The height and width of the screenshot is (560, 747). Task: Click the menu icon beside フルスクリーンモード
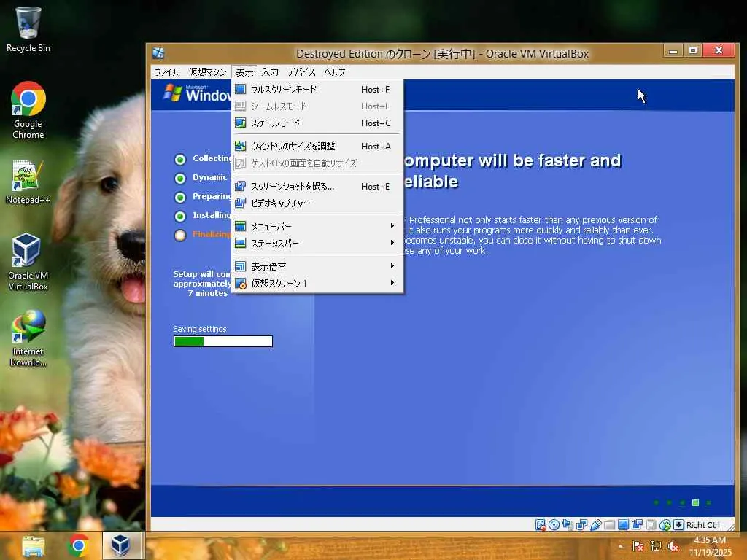(x=241, y=89)
